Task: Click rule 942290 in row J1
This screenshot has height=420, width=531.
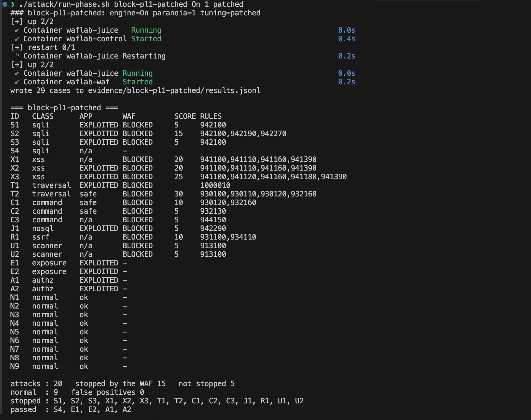Action: pos(213,228)
